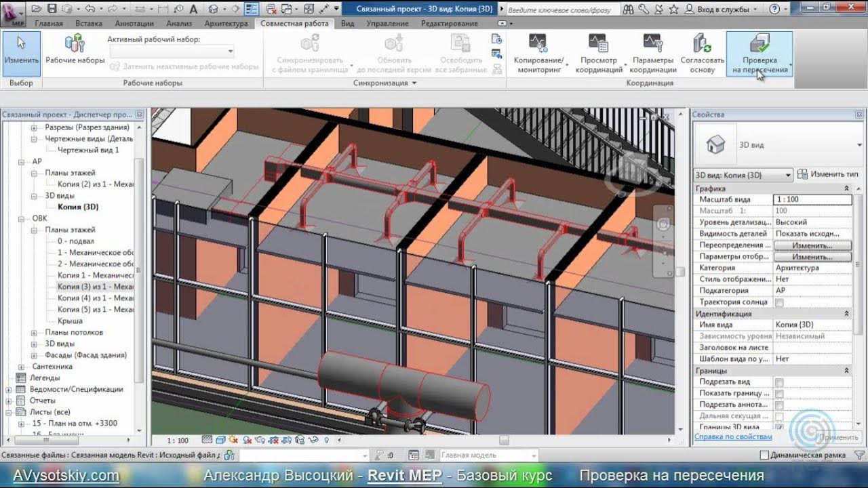Viewport: 868px width, 488px height.
Task: Click the Detail Level icon in view control bar
Action: (x=207, y=441)
